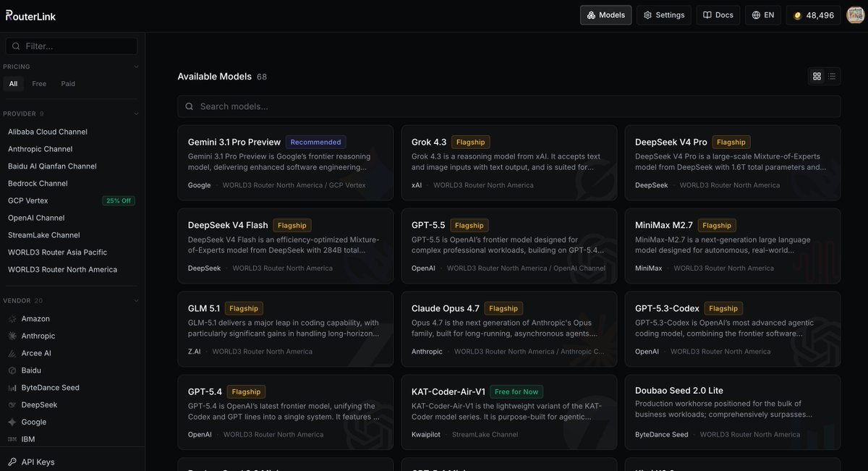The height and width of the screenshot is (471, 868).
Task: Click the IBM vendor icon
Action: coord(12,439)
